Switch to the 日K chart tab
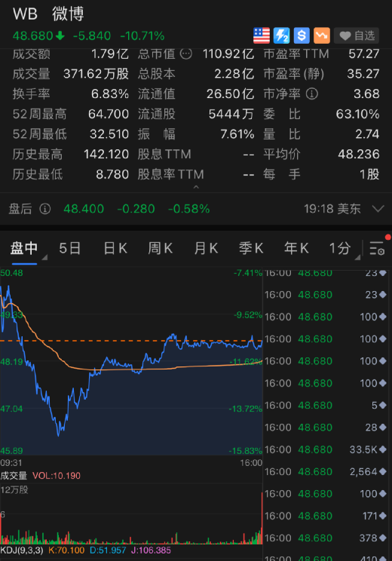The width and height of the screenshot is (392, 561). click(115, 248)
